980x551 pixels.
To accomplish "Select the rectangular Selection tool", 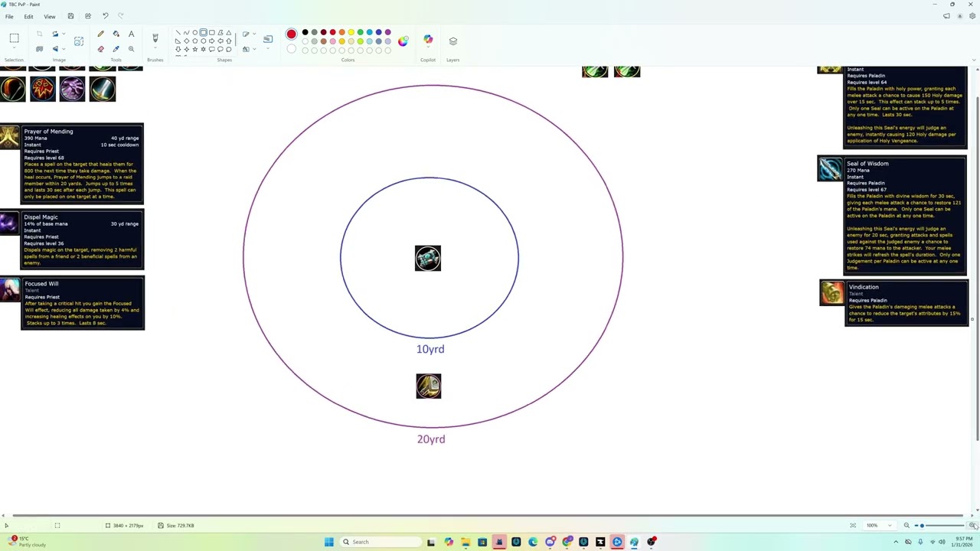I will (x=14, y=38).
